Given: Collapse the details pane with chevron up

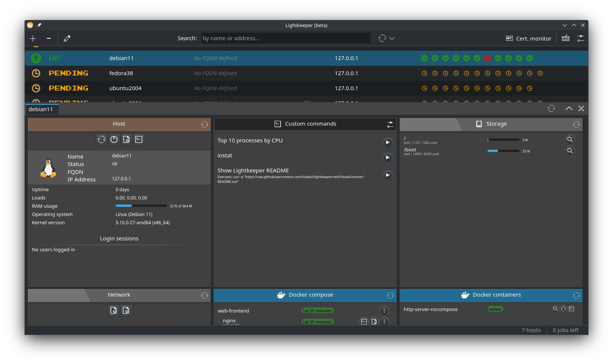Looking at the screenshot, I should (x=569, y=109).
